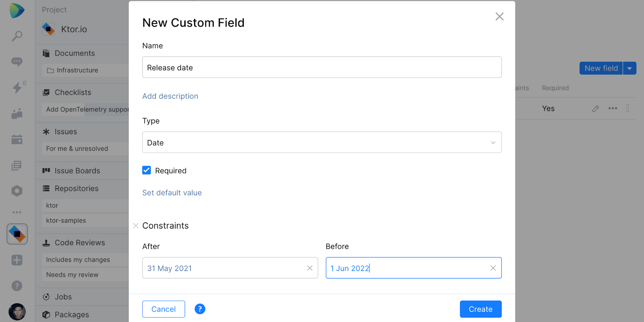644x322 pixels.
Task: Open the calendar icon in sidebar
Action: point(17,139)
